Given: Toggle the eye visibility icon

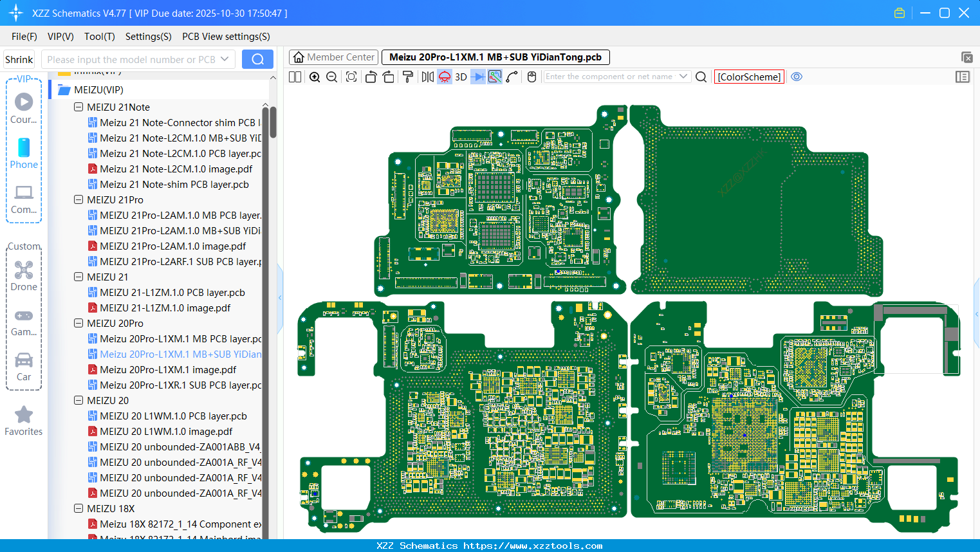Looking at the screenshot, I should pos(797,77).
